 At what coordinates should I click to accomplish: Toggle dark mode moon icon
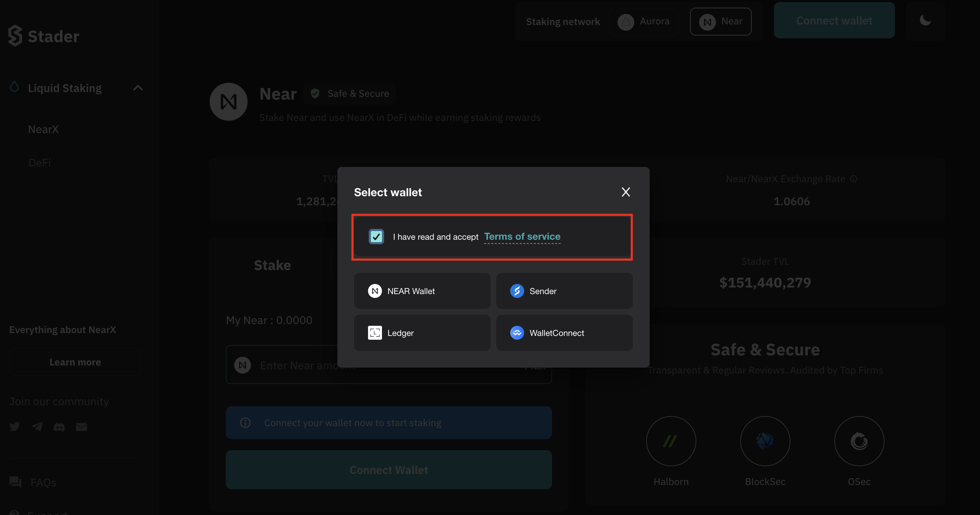click(925, 20)
